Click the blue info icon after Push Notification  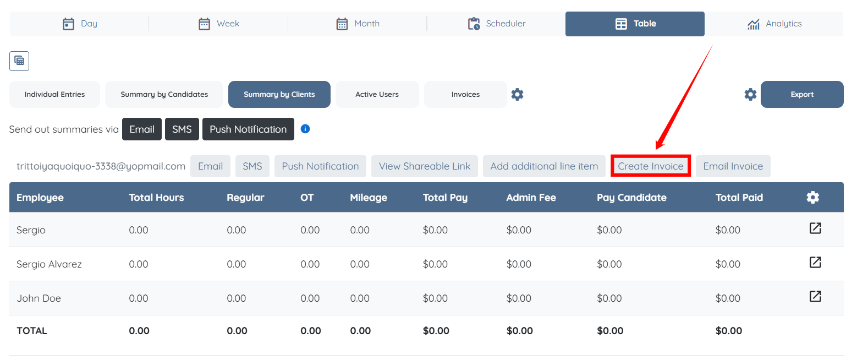pyautogui.click(x=305, y=129)
